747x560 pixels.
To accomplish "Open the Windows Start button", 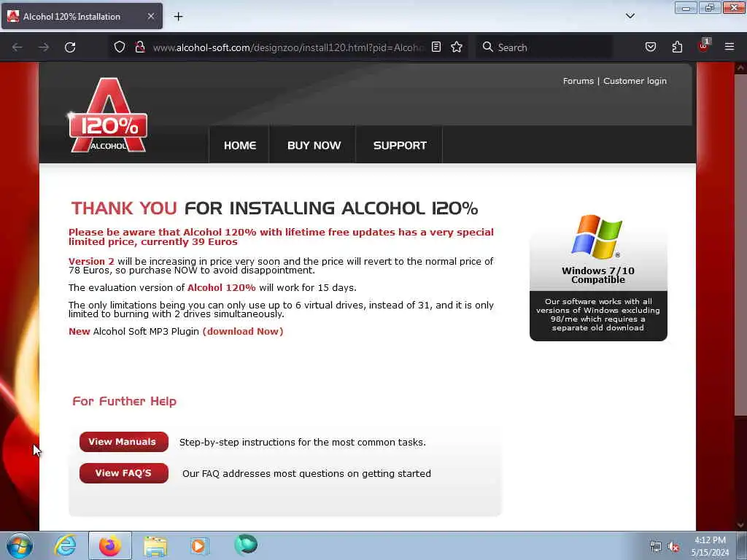I will click(x=19, y=545).
